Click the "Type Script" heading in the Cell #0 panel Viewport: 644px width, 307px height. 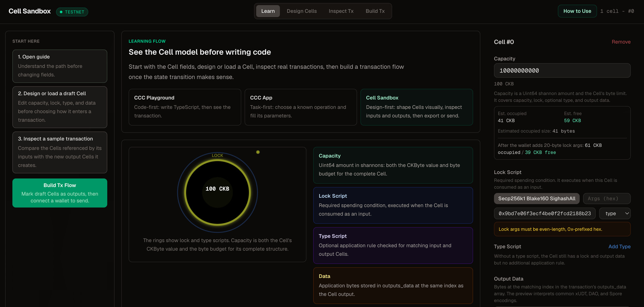pyautogui.click(x=507, y=247)
